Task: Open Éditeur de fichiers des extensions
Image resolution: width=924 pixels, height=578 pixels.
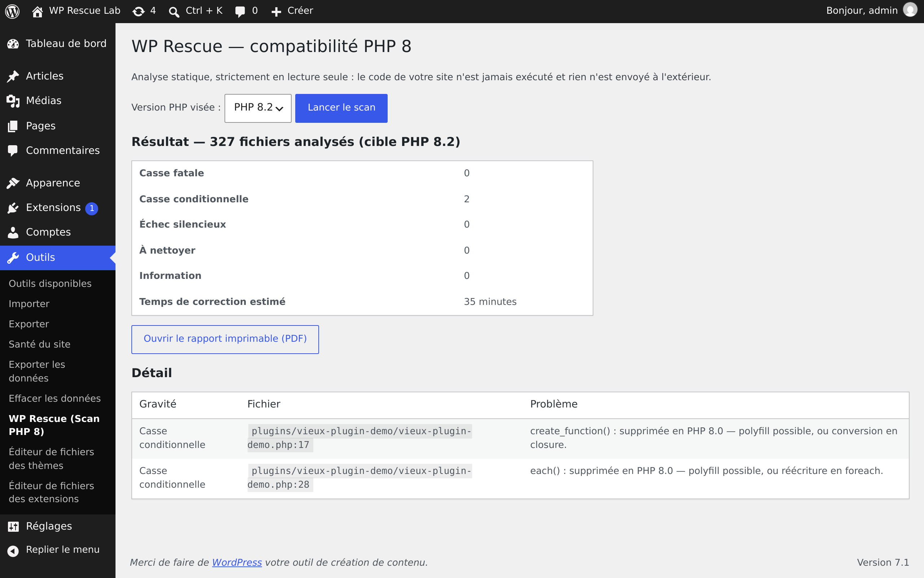Action: (51, 492)
